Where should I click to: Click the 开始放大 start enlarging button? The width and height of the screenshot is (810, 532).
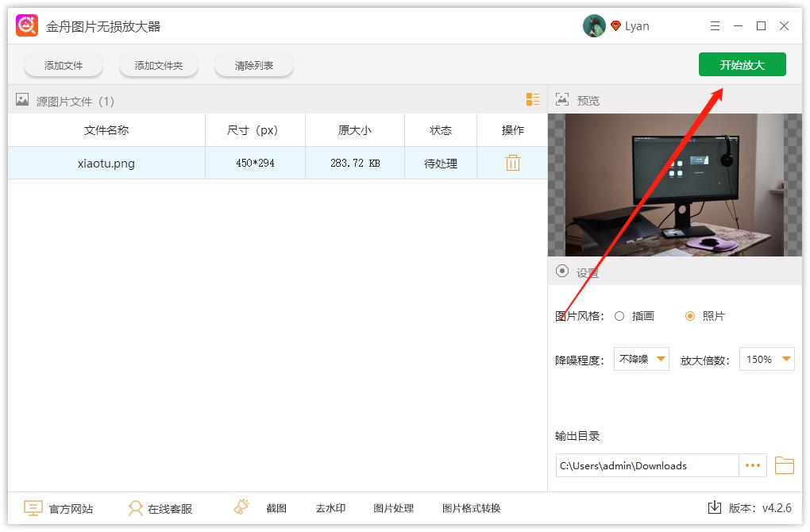tap(742, 64)
